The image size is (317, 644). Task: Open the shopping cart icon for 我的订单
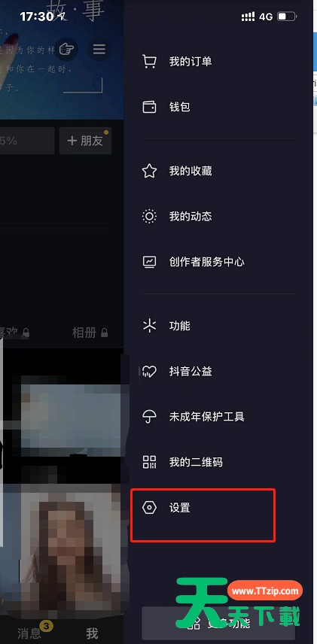149,62
